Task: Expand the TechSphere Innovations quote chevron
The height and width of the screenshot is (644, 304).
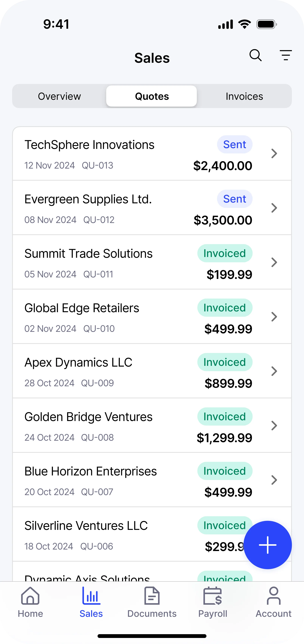Action: pos(274,153)
